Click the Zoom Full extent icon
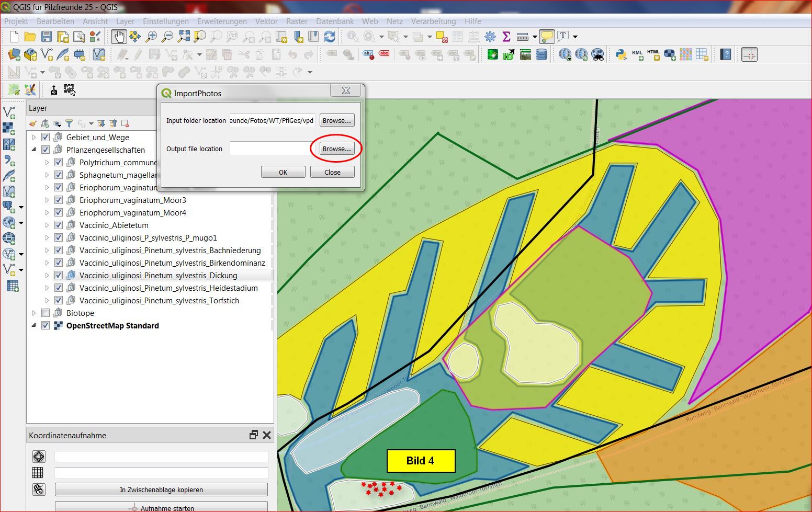812x512 pixels. tap(184, 37)
